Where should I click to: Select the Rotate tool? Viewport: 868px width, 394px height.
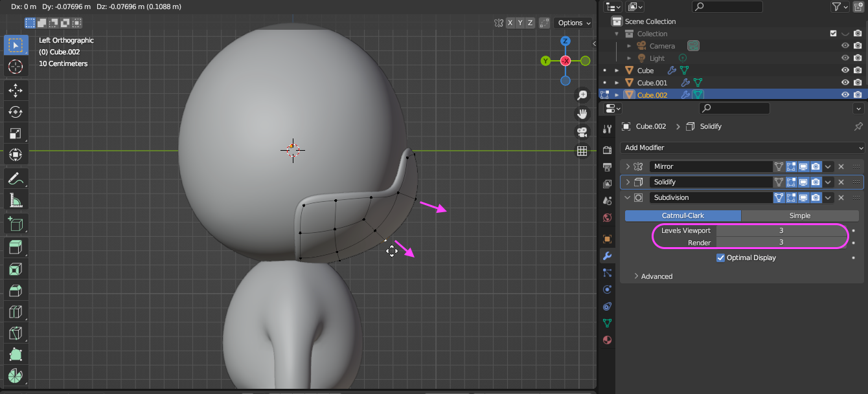coord(16,112)
